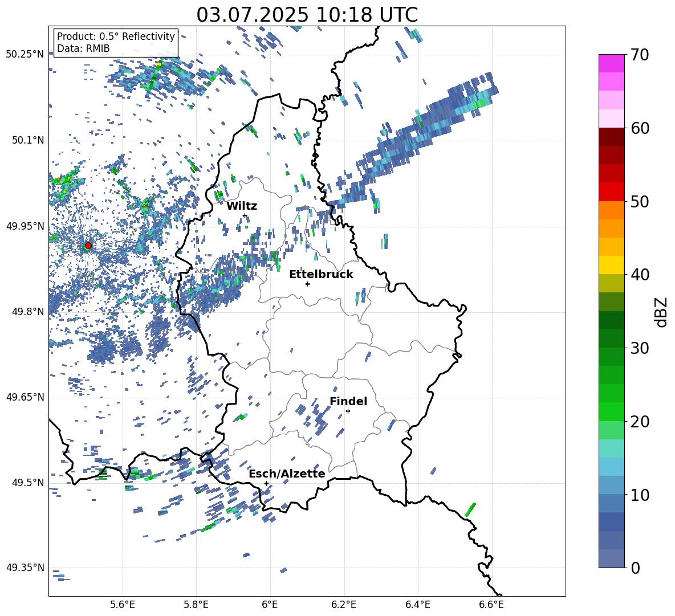Select the 'Data: RMIB' label

pos(83,48)
